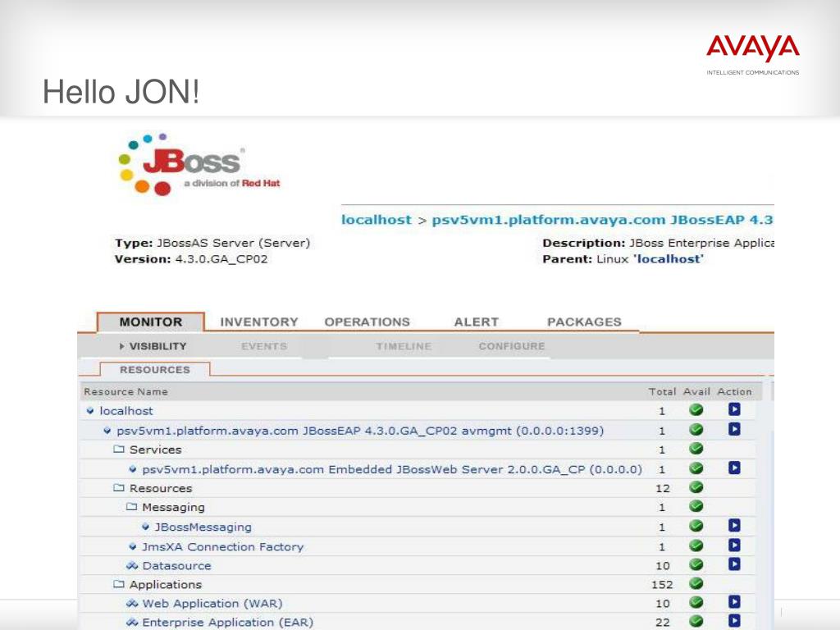The width and height of the screenshot is (840, 630).
Task: Open the Web Application (WAR) link
Action: [x=212, y=603]
